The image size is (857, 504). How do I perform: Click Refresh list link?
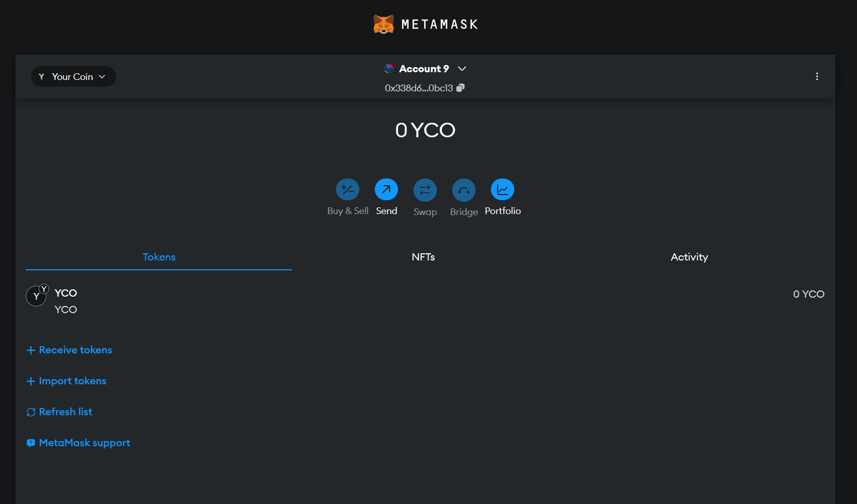(x=66, y=412)
